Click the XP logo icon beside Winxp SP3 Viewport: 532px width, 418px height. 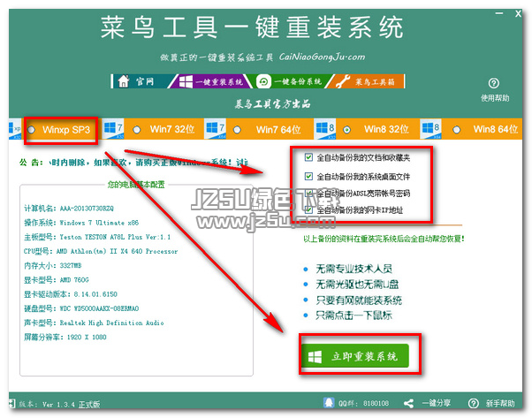[15, 129]
